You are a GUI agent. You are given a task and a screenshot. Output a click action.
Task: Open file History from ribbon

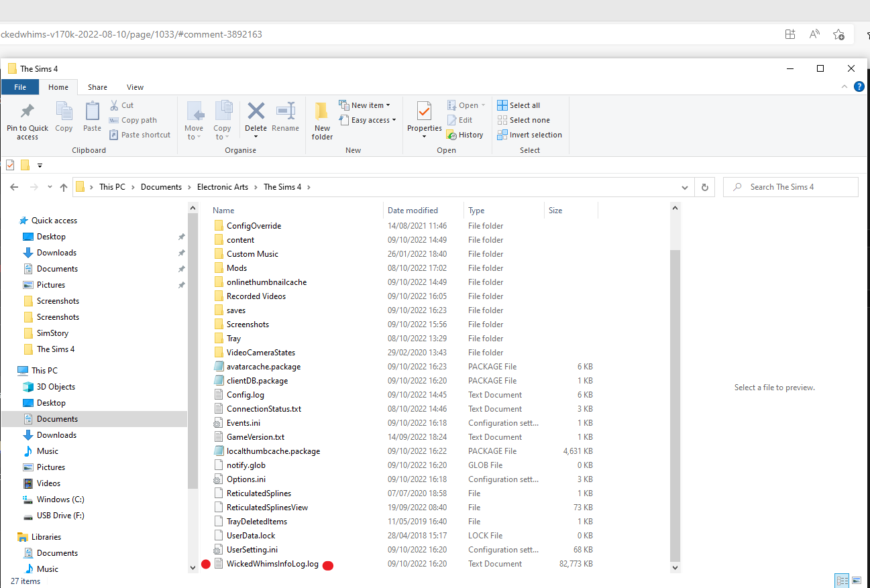[465, 135]
